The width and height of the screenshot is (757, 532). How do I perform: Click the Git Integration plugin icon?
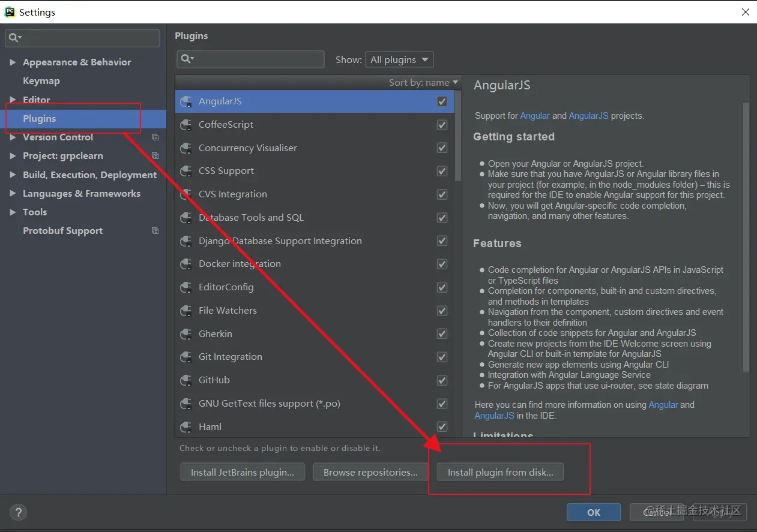186,357
